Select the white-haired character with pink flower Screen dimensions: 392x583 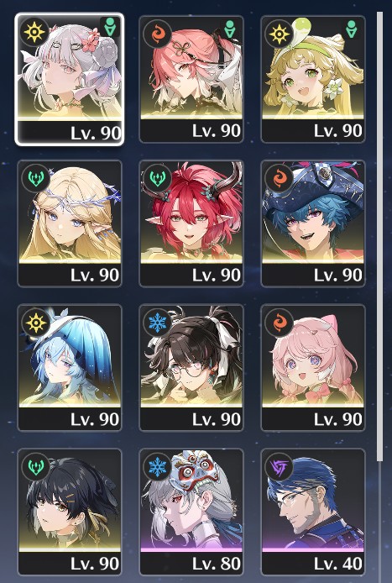pyautogui.click(x=70, y=79)
